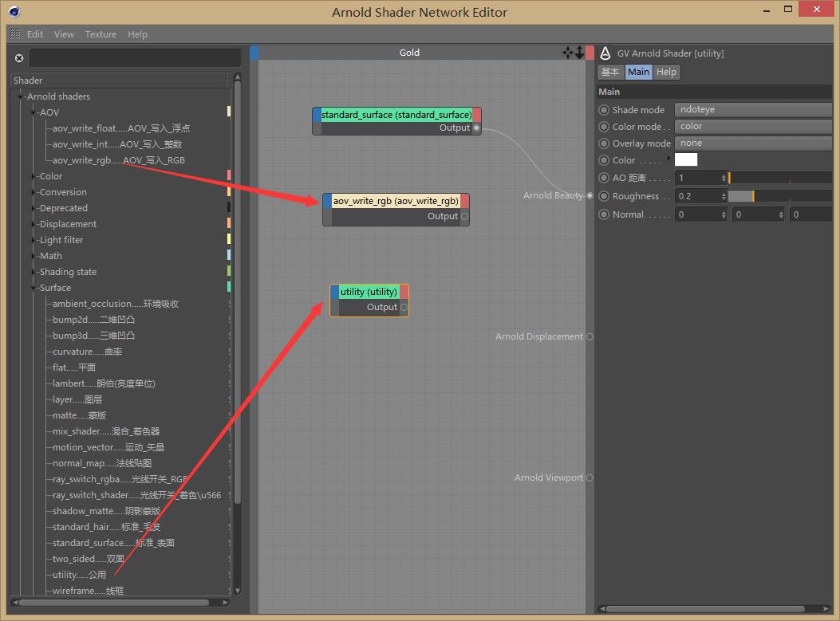Expand the Displacement shader group
This screenshot has width=840, height=621.
[x=34, y=224]
